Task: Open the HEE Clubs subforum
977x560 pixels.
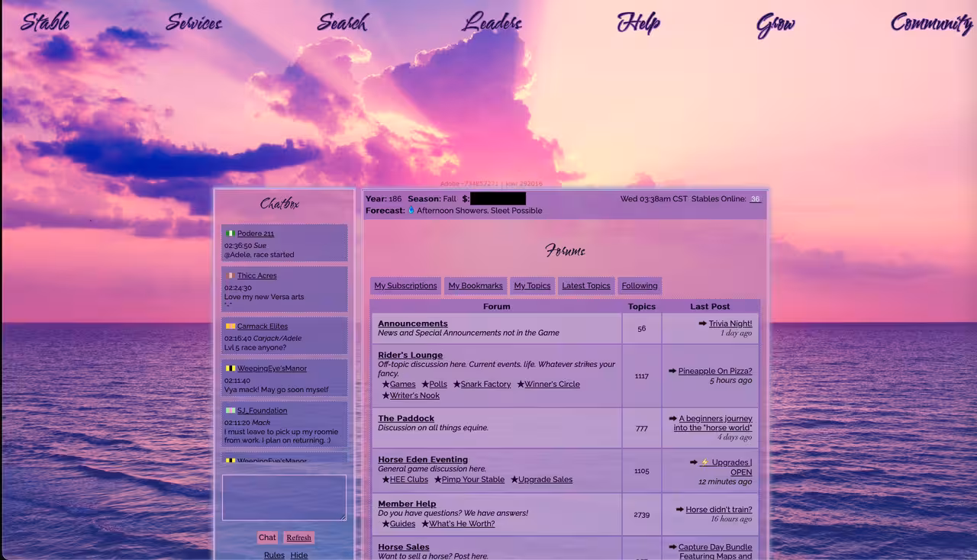Action: (x=408, y=479)
